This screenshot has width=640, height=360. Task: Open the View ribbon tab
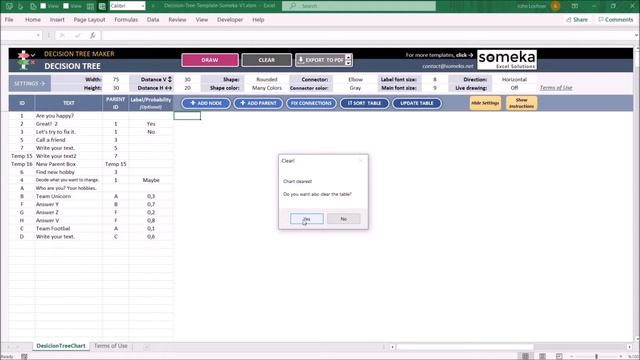pos(202,20)
